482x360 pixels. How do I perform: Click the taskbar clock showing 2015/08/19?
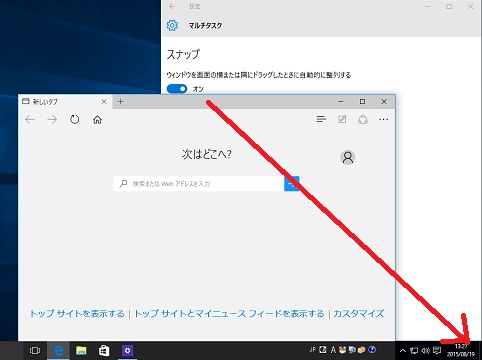(461, 351)
